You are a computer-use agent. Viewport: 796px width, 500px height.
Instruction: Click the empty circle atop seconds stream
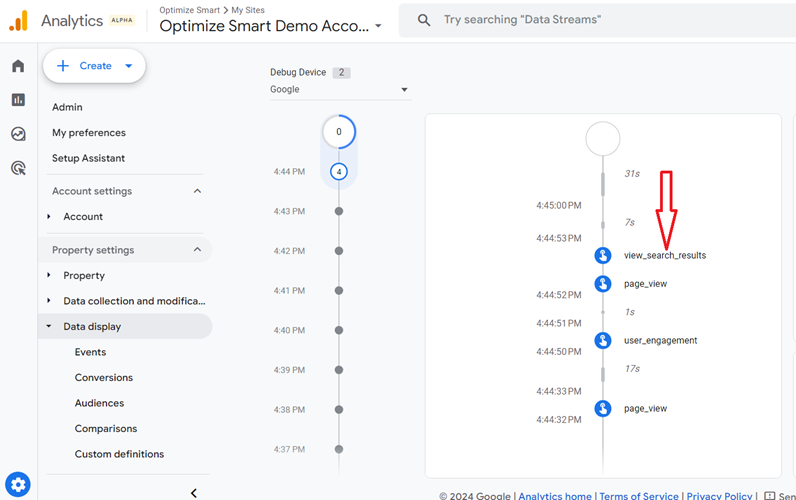tap(603, 139)
